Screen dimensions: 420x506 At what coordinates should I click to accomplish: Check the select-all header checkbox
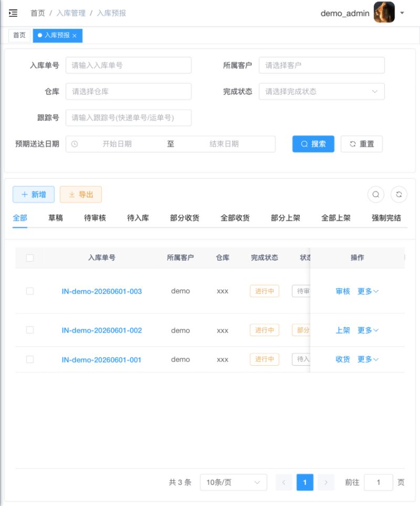pyautogui.click(x=30, y=258)
